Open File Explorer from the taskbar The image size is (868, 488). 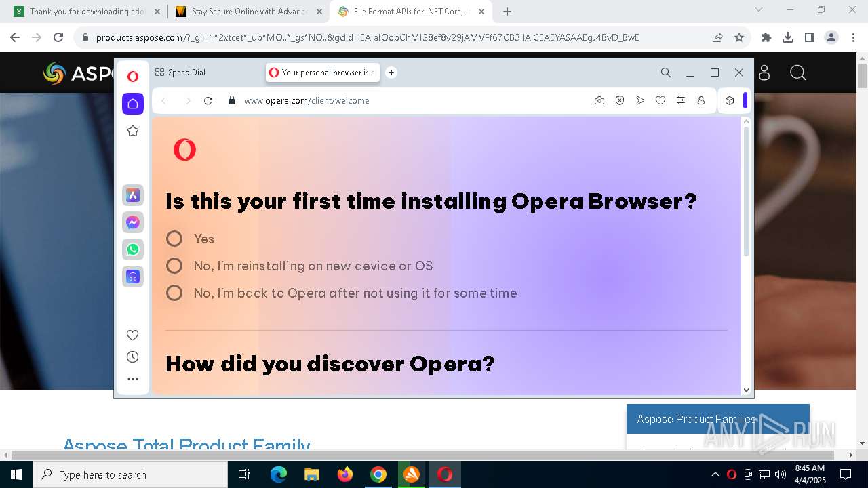coord(312,474)
